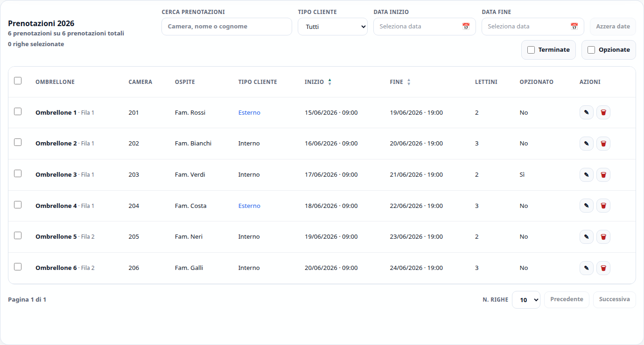
Task: Click the Azzera date button
Action: [x=613, y=27]
